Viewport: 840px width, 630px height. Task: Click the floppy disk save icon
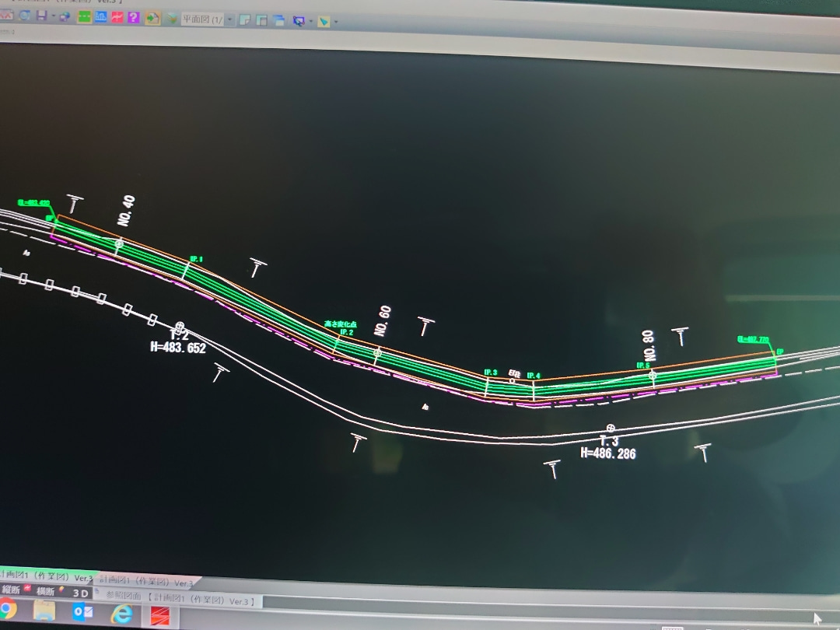[42, 16]
